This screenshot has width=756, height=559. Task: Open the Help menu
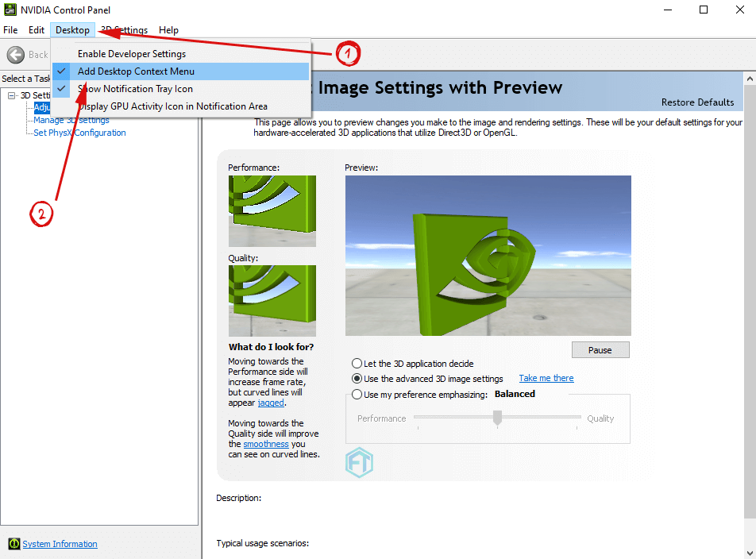click(168, 30)
